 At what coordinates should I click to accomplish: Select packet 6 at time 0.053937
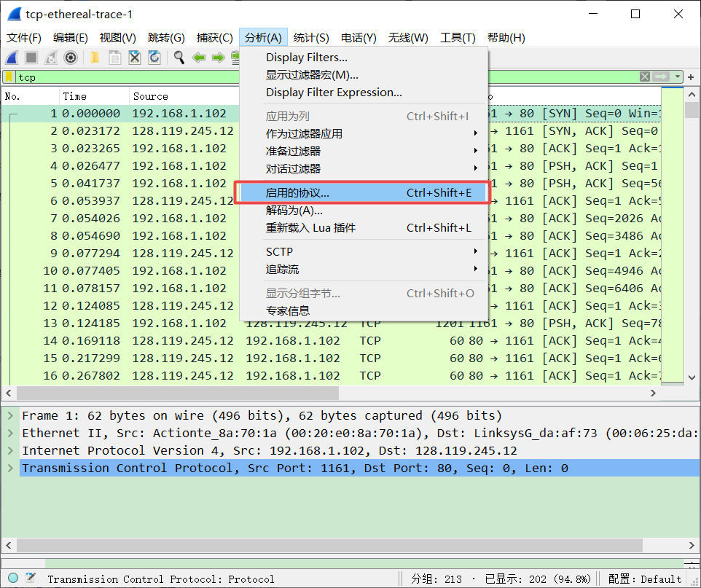click(x=331, y=201)
